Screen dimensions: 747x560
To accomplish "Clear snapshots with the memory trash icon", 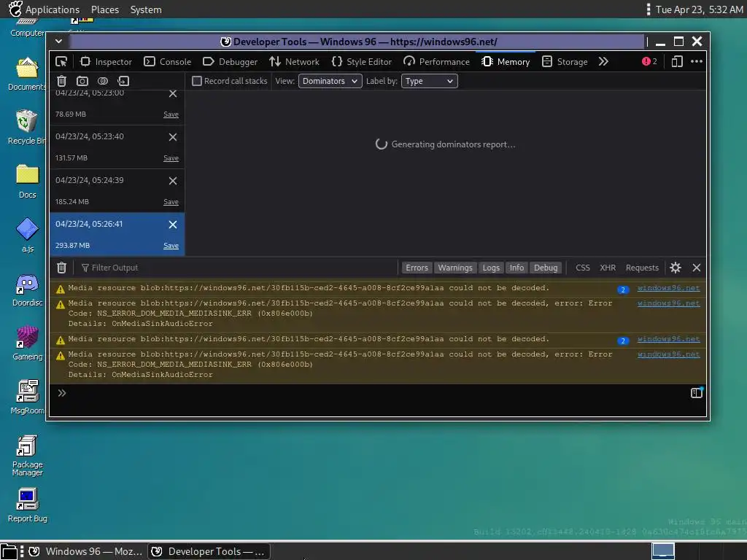I will coord(61,81).
